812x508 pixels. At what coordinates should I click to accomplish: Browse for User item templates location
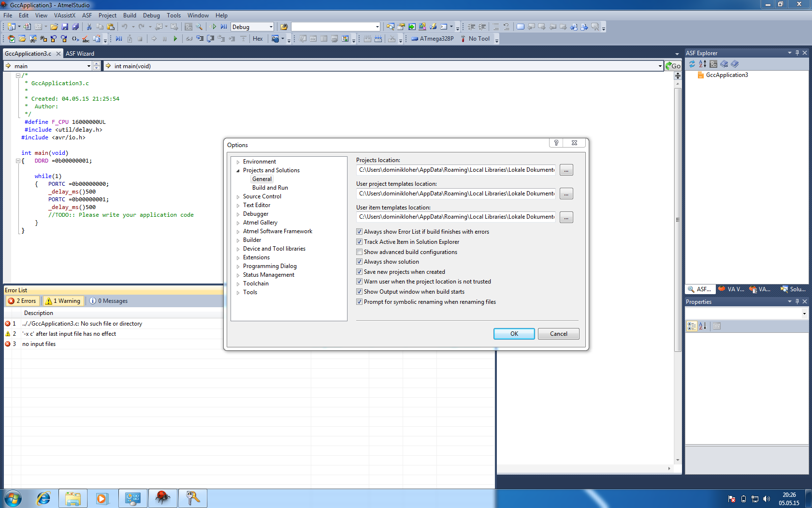pos(566,218)
